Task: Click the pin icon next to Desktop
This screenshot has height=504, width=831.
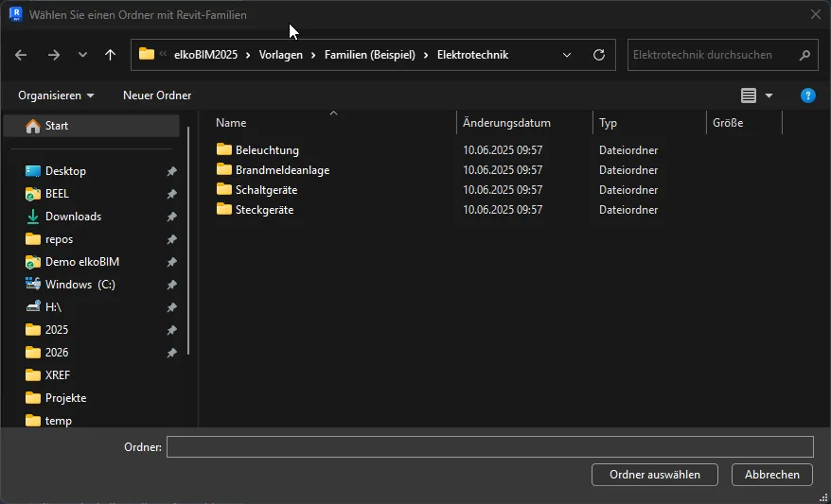Action: click(171, 171)
